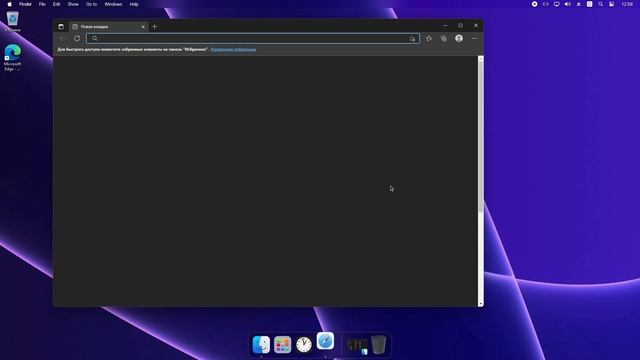Open Spotlight search magnifier in menu bar
640x360 pixels.
(600, 4)
